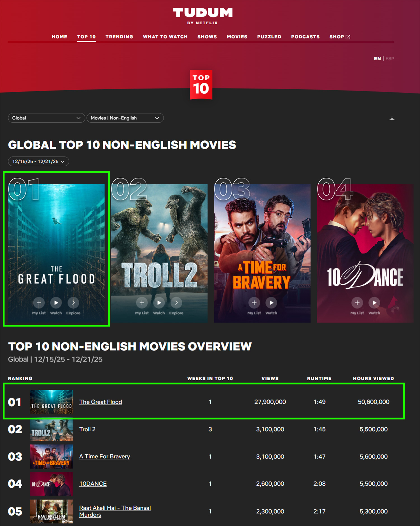Expand the Movies | Non-English category dropdown

click(x=125, y=118)
